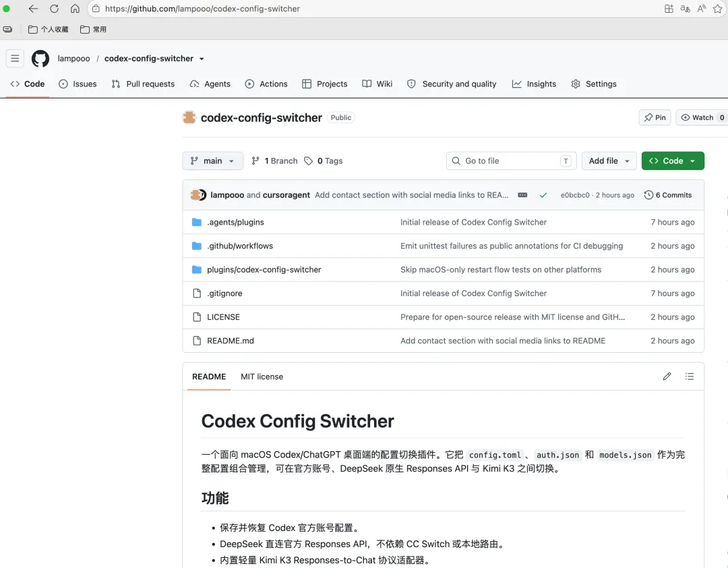Open the README.md file

pos(231,341)
